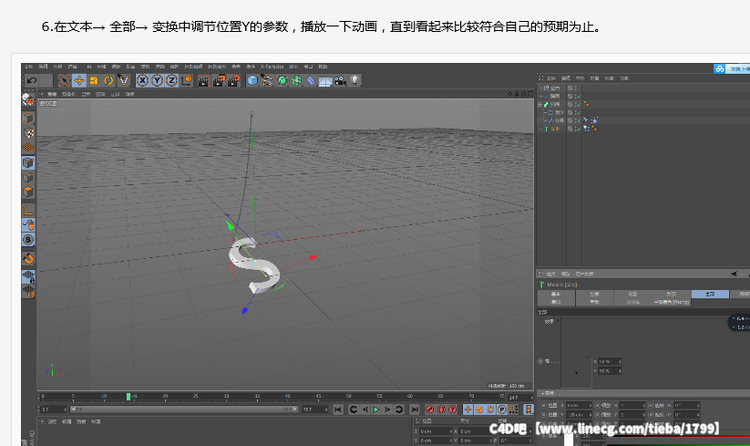Click the current frame field showing 0 F
The image size is (750, 446).
click(53, 409)
